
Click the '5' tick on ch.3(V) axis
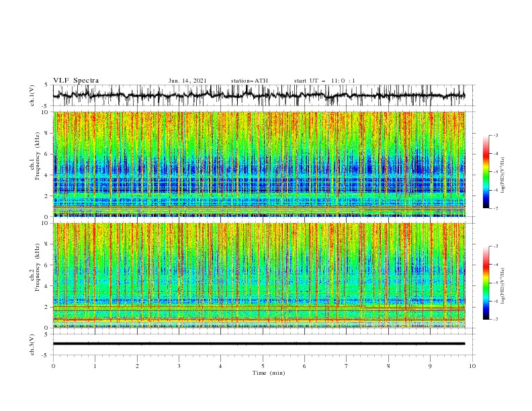46,334
